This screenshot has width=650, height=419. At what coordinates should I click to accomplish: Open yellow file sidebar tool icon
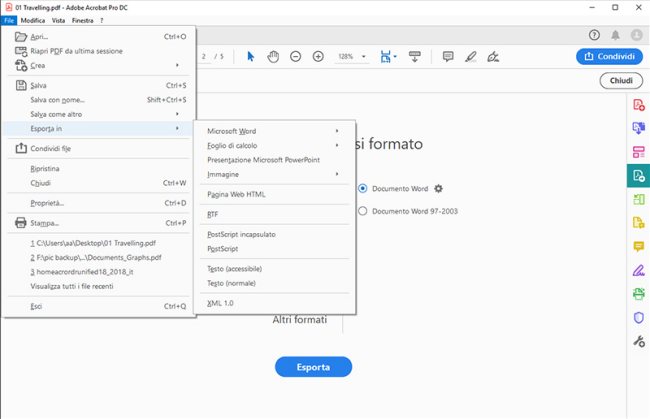pyautogui.click(x=638, y=223)
